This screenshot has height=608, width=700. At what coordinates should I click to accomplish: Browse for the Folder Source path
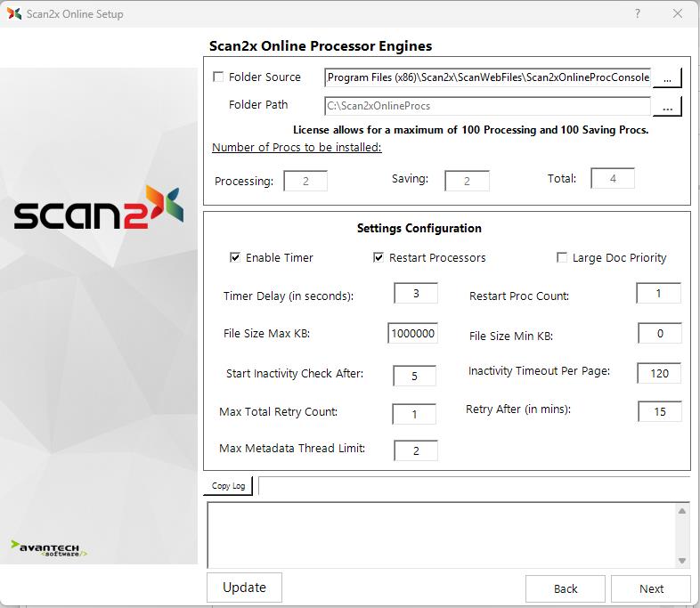667,77
